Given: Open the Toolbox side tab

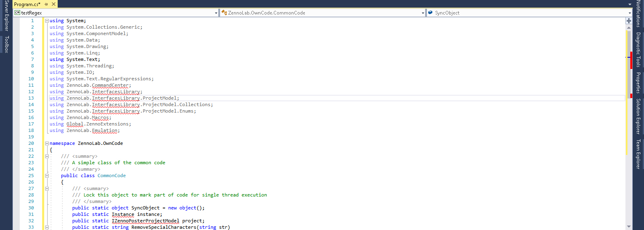Looking at the screenshot, I should point(6,44).
